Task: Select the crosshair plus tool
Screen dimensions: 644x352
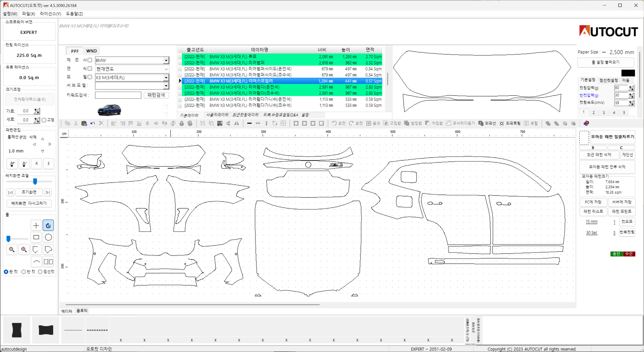Action: [x=36, y=225]
